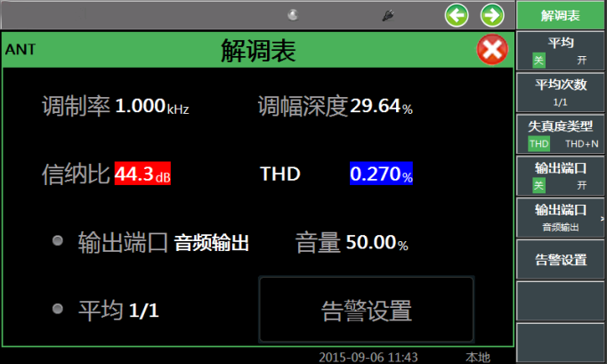Select the 解调表 tab at sidebar top
This screenshot has height=364, width=607.
click(561, 16)
